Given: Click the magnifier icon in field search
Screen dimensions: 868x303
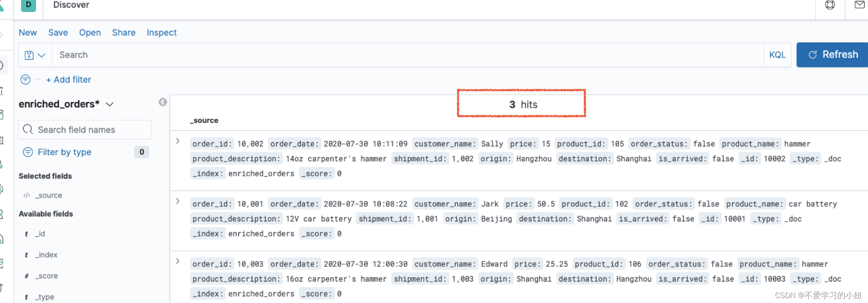Looking at the screenshot, I should 28,129.
